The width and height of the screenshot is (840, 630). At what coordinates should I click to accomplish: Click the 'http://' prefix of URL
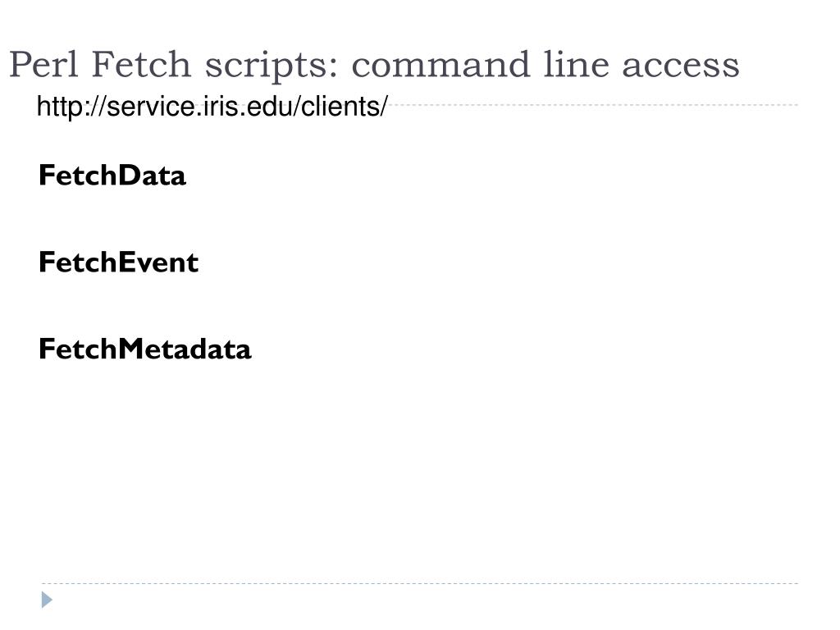click(x=71, y=106)
